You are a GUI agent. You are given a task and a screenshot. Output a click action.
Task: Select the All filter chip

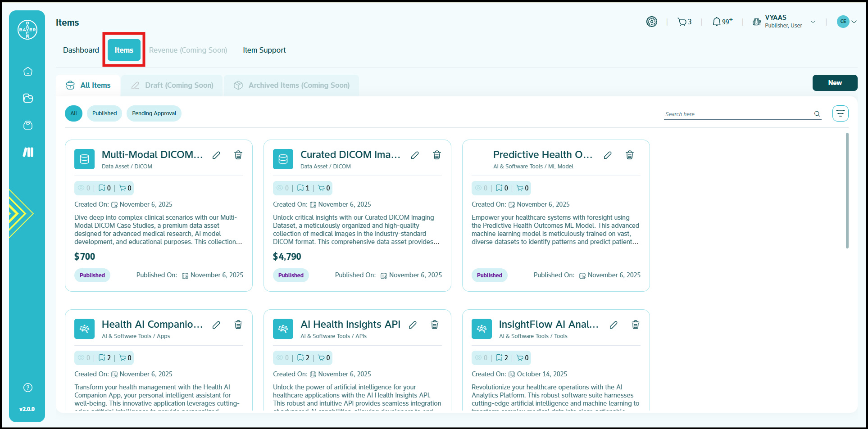(x=73, y=113)
